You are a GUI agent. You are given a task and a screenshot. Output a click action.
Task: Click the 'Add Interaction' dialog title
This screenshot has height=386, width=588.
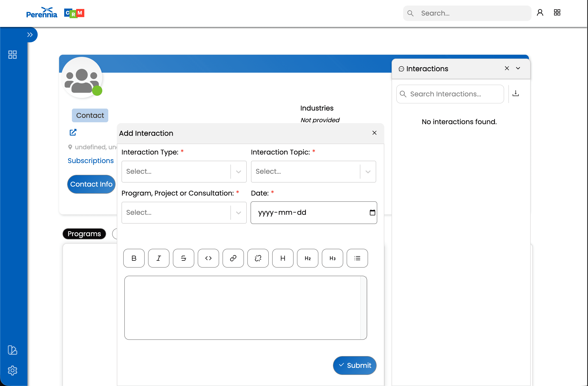[x=146, y=133]
